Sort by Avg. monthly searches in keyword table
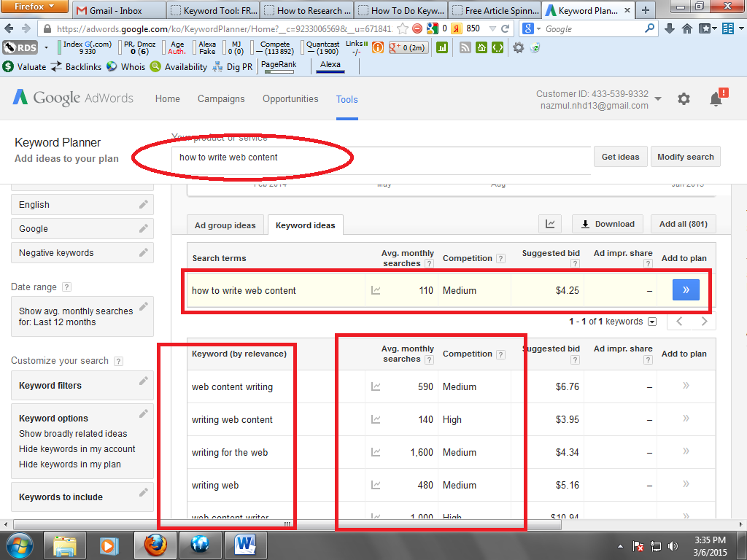The image size is (747, 560). [x=407, y=354]
